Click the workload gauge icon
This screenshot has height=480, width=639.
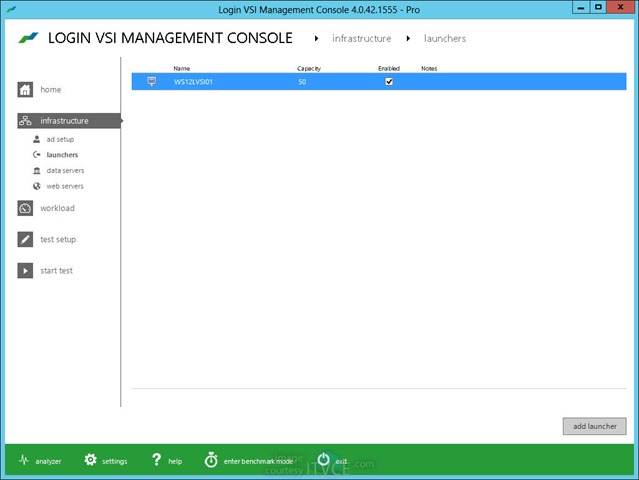(25, 208)
